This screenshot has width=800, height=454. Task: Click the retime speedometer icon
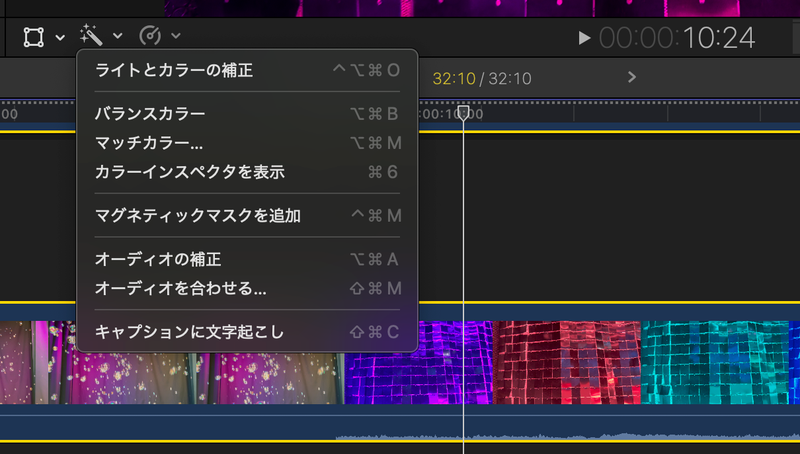tap(150, 36)
